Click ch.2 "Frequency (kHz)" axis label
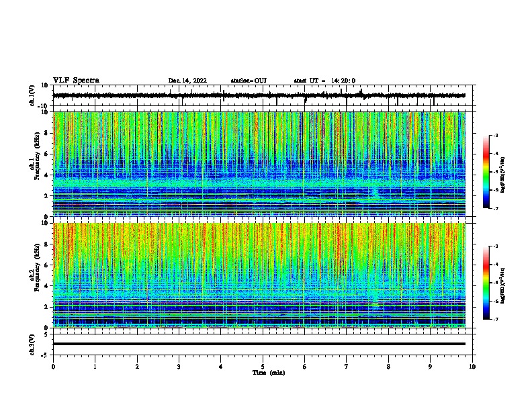The height and width of the screenshot is (411, 532). coord(37,267)
